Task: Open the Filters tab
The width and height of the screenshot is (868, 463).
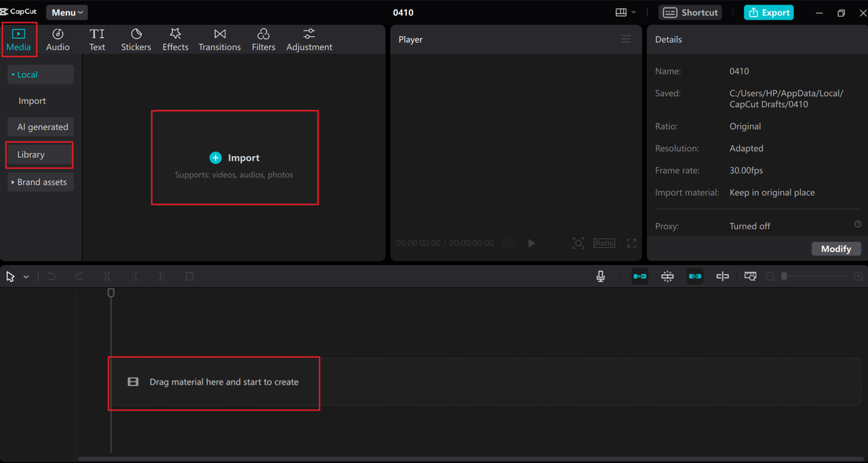Action: click(x=263, y=40)
